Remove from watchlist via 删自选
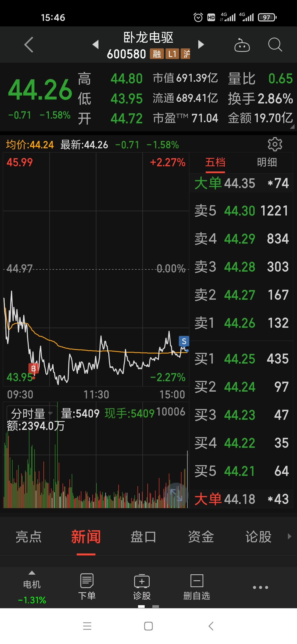Image resolution: width=297 pixels, height=644 pixels. (197, 586)
